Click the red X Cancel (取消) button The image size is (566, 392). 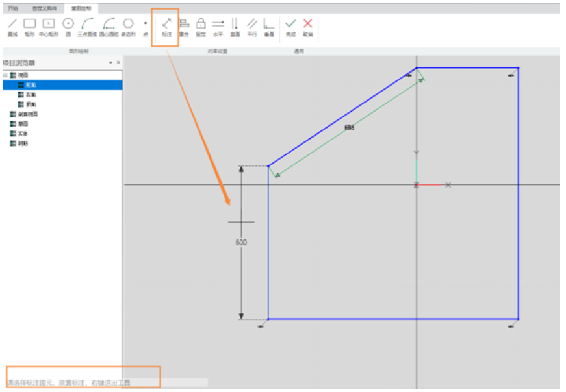tap(308, 27)
